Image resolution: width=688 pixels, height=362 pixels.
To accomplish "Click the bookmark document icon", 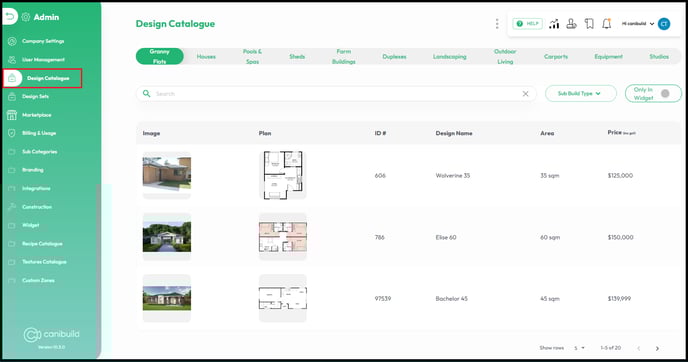I will (x=589, y=24).
